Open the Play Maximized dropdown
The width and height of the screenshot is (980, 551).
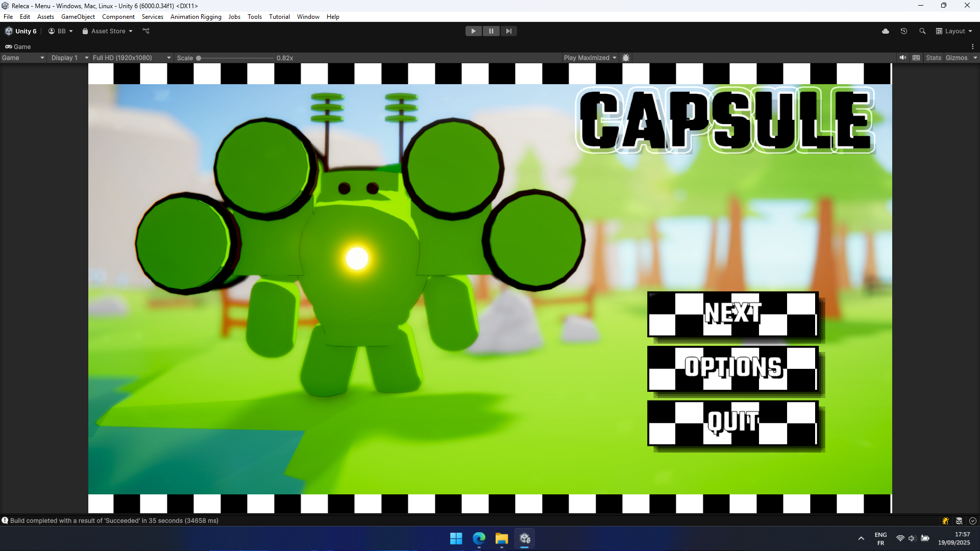(590, 58)
